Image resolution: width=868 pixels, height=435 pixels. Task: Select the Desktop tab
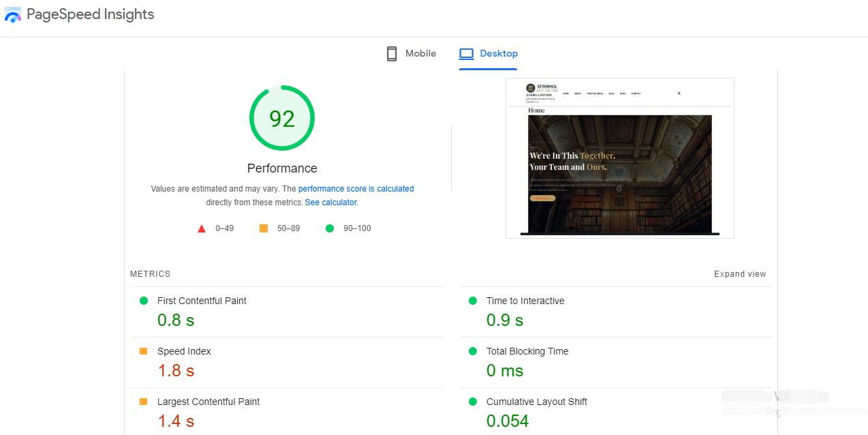(489, 54)
